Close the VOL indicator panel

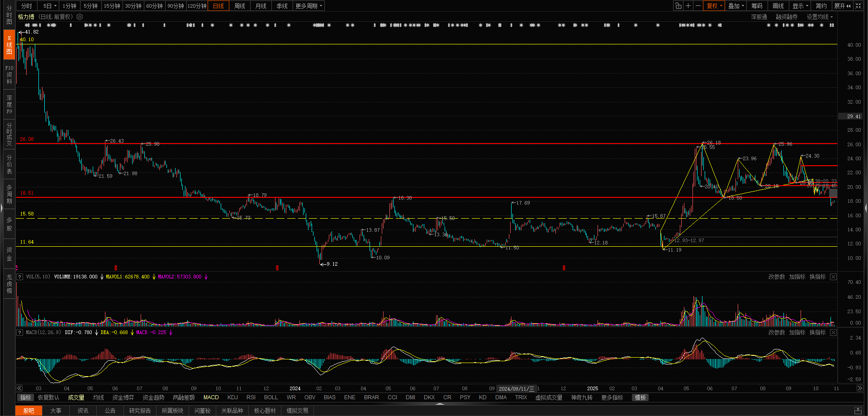tap(833, 277)
